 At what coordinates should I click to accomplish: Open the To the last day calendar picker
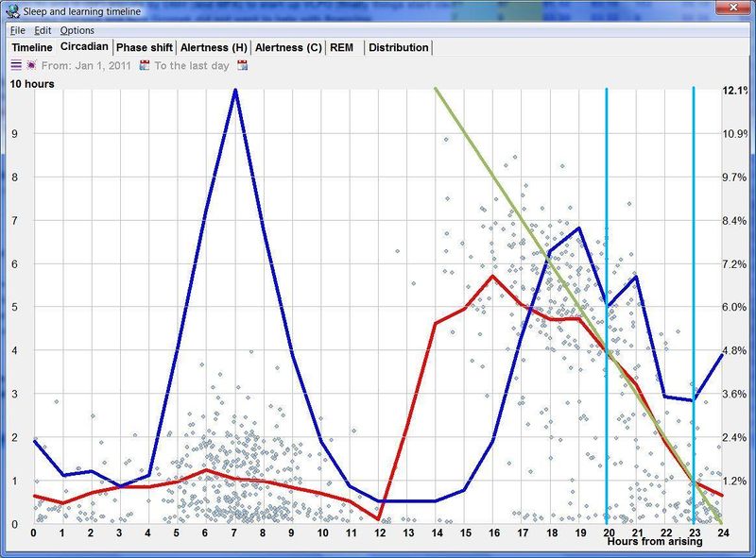(240, 66)
